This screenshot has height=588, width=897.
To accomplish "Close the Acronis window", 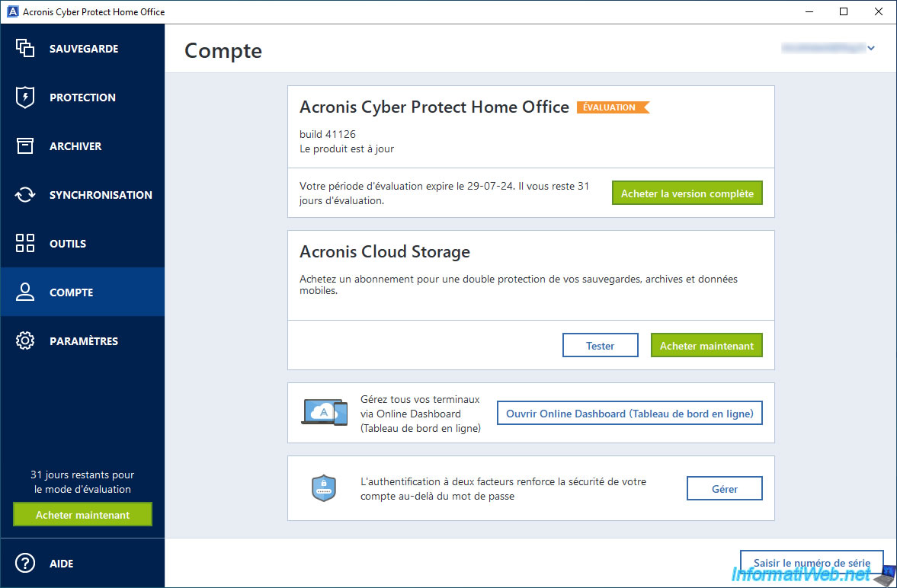I will (879, 11).
